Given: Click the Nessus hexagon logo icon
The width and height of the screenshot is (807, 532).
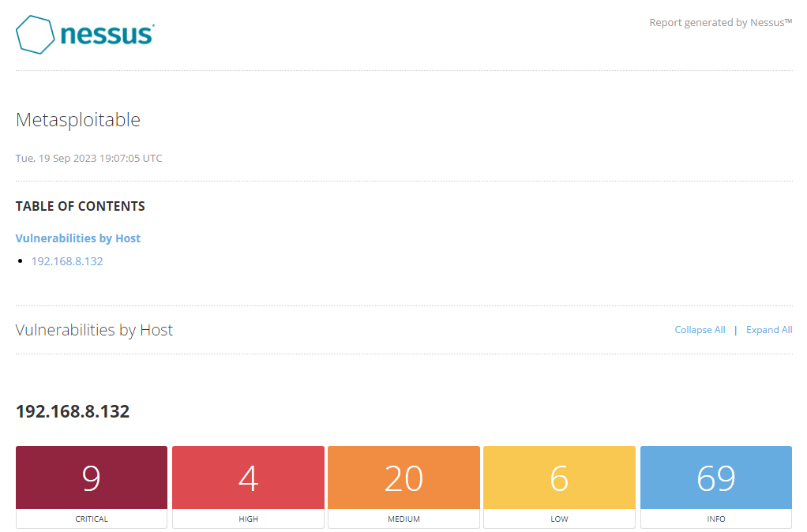Looking at the screenshot, I should click(x=36, y=35).
